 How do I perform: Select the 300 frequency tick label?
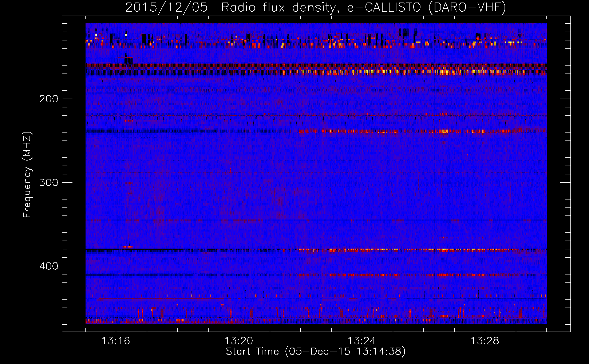pos(49,182)
